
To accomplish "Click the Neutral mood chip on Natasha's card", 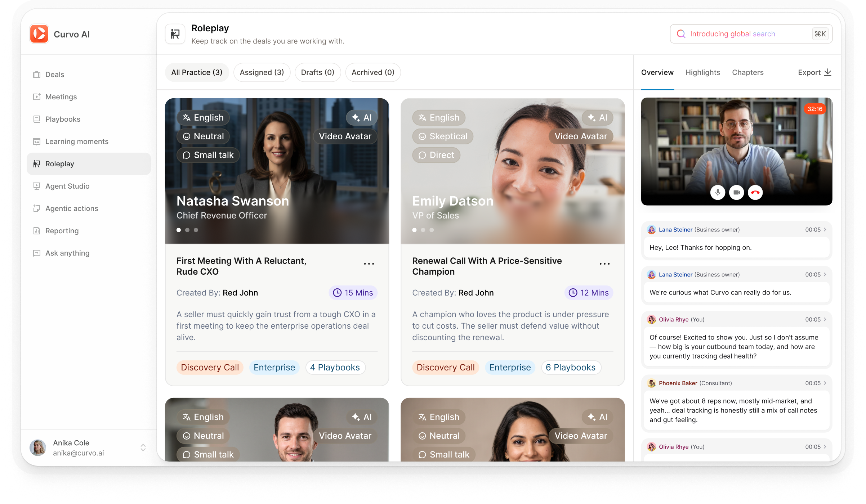I will pyautogui.click(x=204, y=136).
